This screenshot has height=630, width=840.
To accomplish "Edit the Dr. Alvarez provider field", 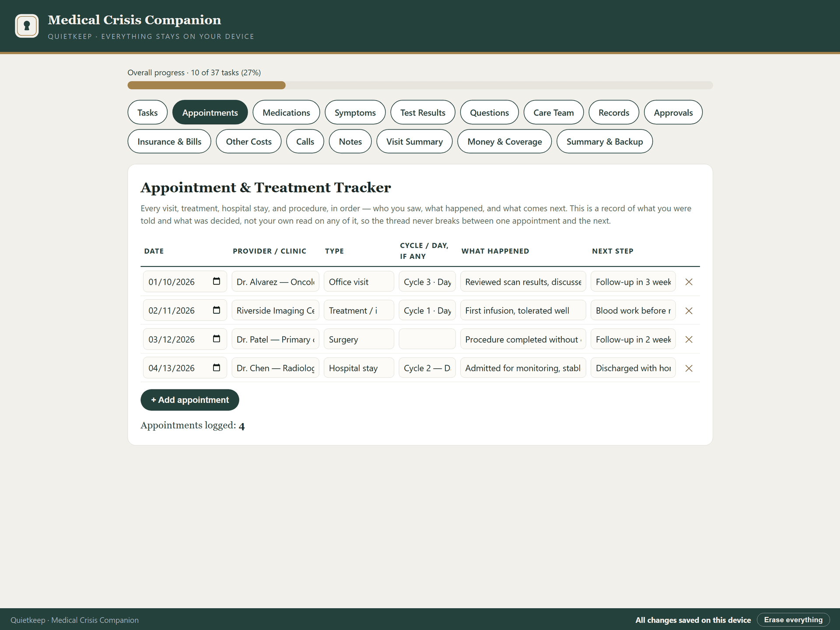I will coord(275,282).
